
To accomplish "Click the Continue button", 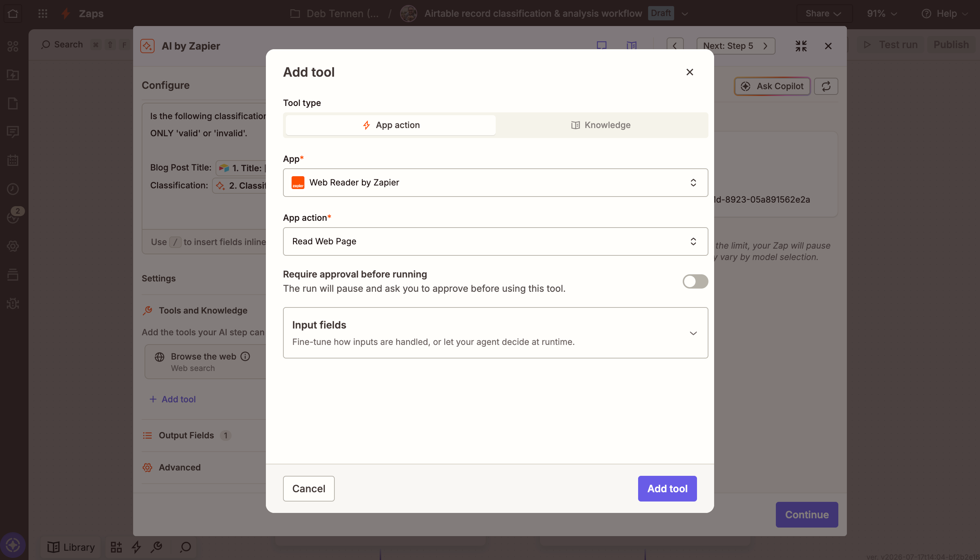I will 807,514.
